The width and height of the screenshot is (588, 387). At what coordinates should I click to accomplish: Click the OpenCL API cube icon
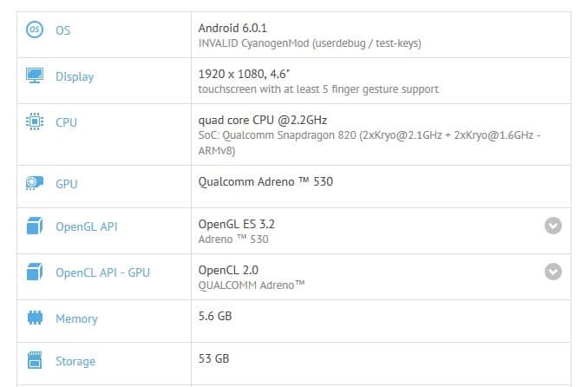pos(36,273)
